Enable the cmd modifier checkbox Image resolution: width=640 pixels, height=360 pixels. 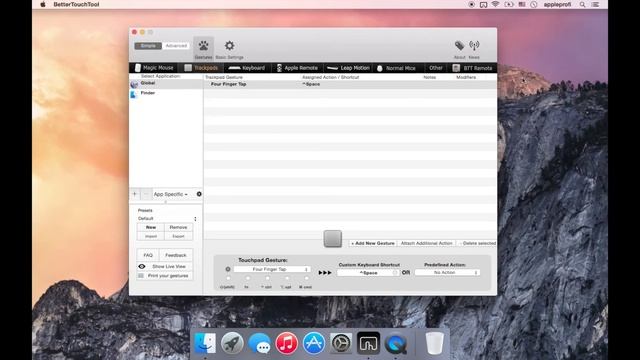tap(307, 278)
